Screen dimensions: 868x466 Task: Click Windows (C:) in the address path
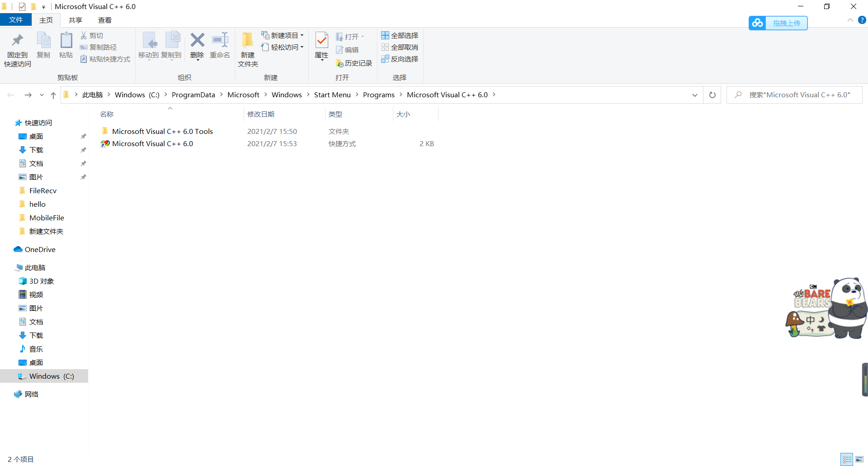pyautogui.click(x=137, y=95)
